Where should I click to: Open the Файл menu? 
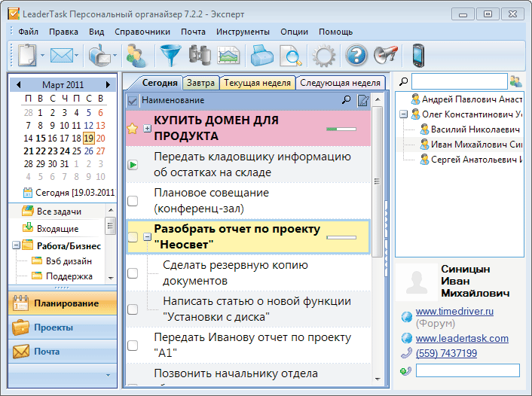coord(28,32)
